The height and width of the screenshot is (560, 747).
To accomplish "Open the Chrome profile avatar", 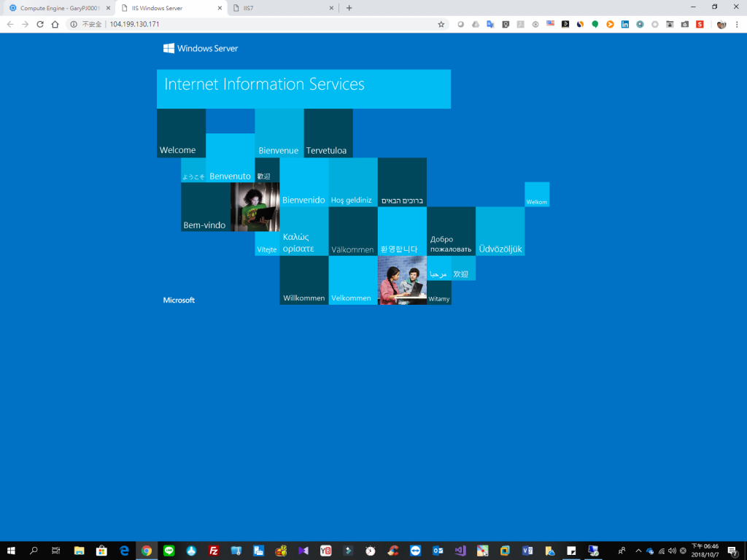I will pos(721,24).
